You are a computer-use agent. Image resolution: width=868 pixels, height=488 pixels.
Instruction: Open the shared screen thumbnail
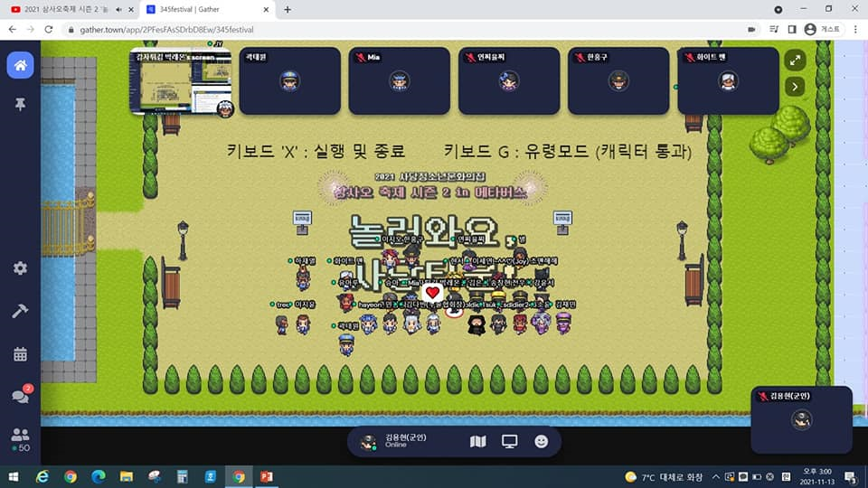pyautogui.click(x=181, y=81)
